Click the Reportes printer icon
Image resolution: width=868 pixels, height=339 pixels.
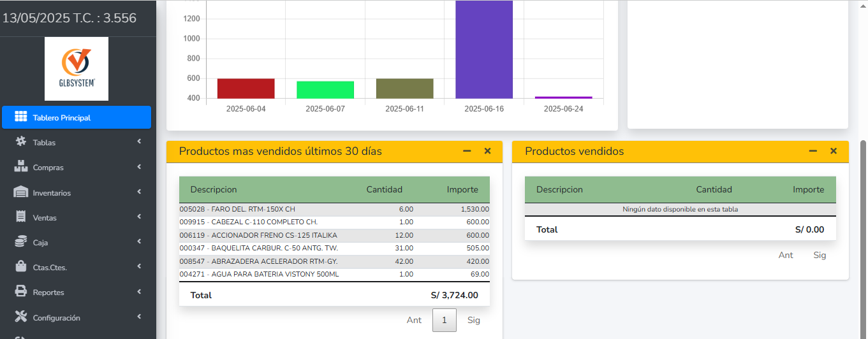tap(20, 292)
